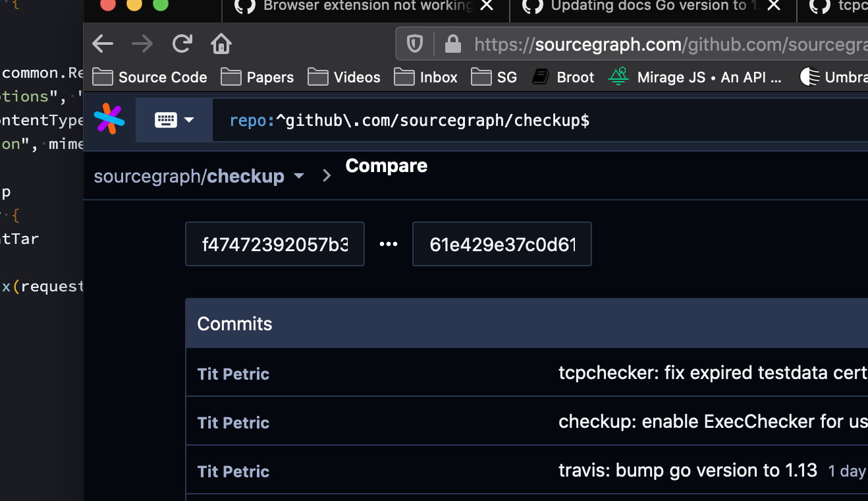Click the browser forward arrow
Screen dimensions: 868x501
[142, 44]
